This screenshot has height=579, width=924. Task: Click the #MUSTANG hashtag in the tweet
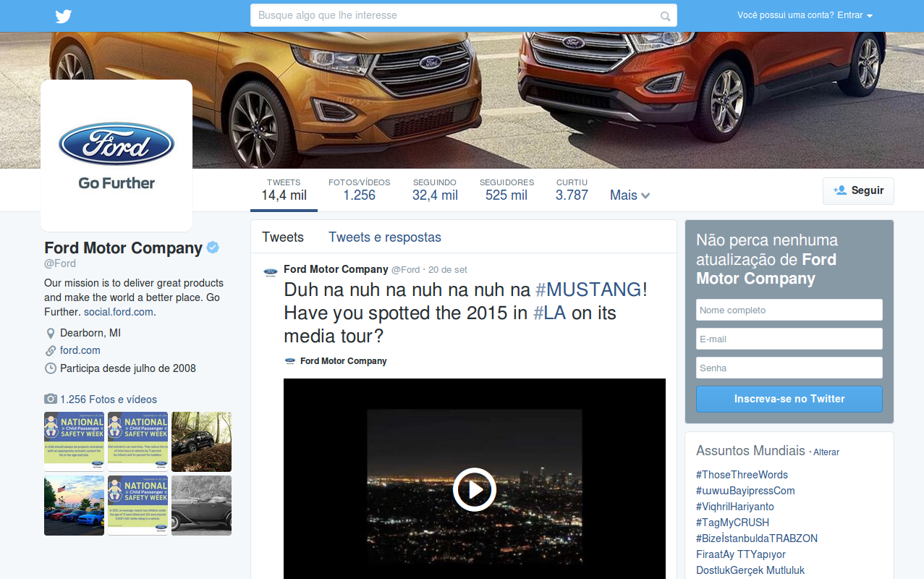588,289
